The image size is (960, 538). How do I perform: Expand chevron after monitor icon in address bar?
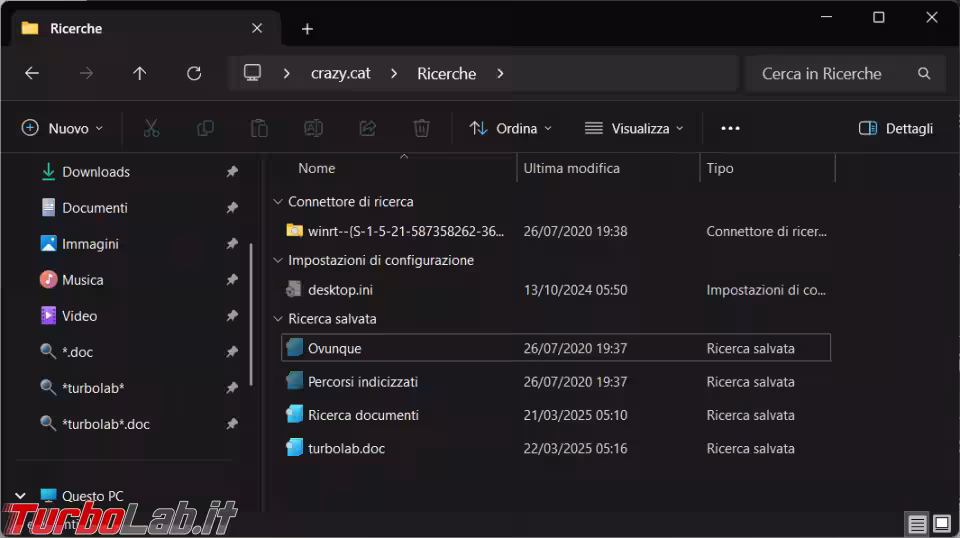[x=287, y=73]
